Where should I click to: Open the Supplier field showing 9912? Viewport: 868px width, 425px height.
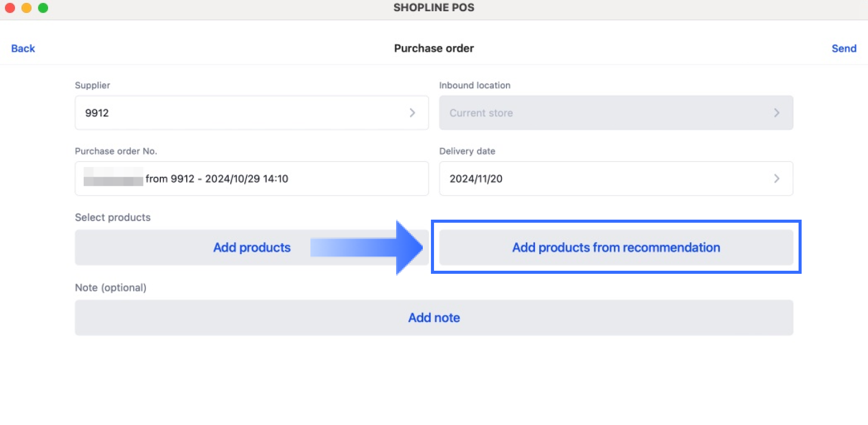pyautogui.click(x=245, y=113)
